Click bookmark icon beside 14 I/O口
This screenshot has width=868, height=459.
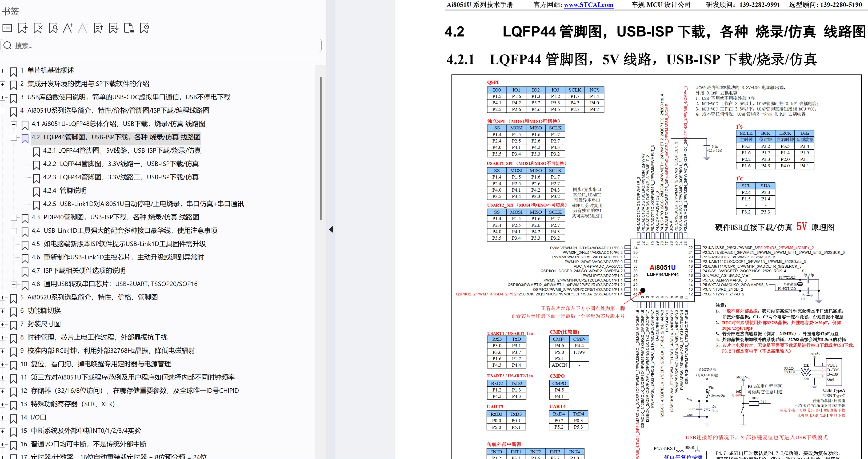click(14, 418)
